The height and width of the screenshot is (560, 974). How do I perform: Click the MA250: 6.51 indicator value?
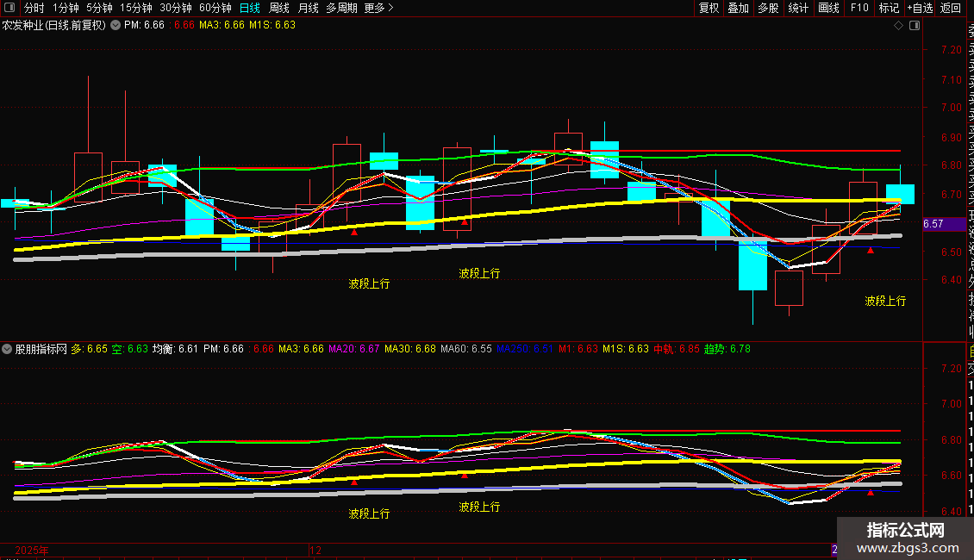click(525, 349)
